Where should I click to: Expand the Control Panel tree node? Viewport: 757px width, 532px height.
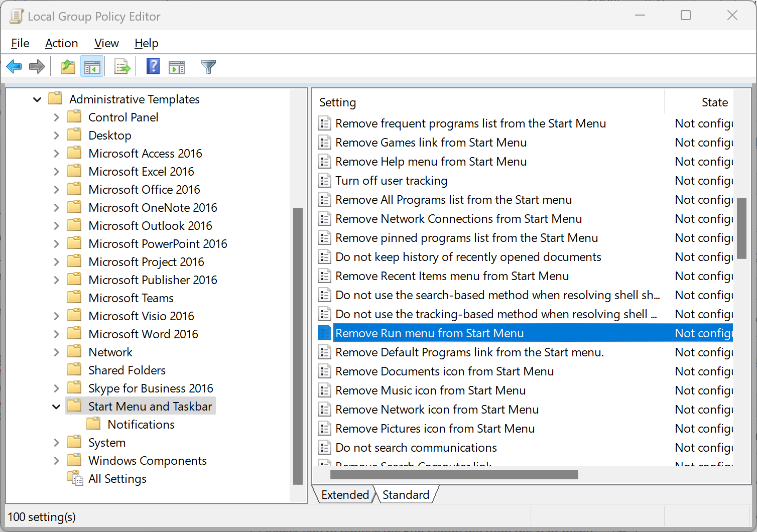tap(56, 117)
